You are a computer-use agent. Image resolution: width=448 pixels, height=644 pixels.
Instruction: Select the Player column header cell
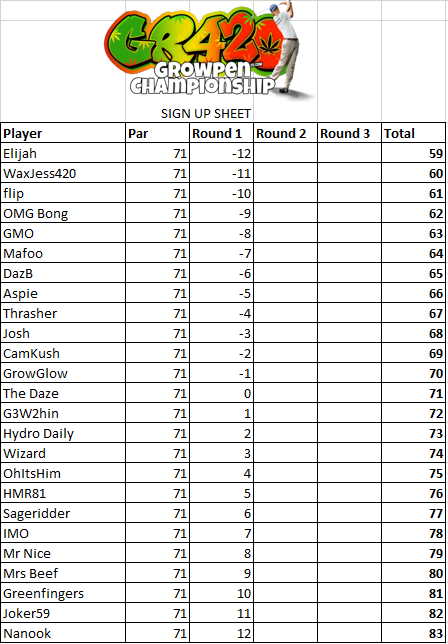[63, 133]
